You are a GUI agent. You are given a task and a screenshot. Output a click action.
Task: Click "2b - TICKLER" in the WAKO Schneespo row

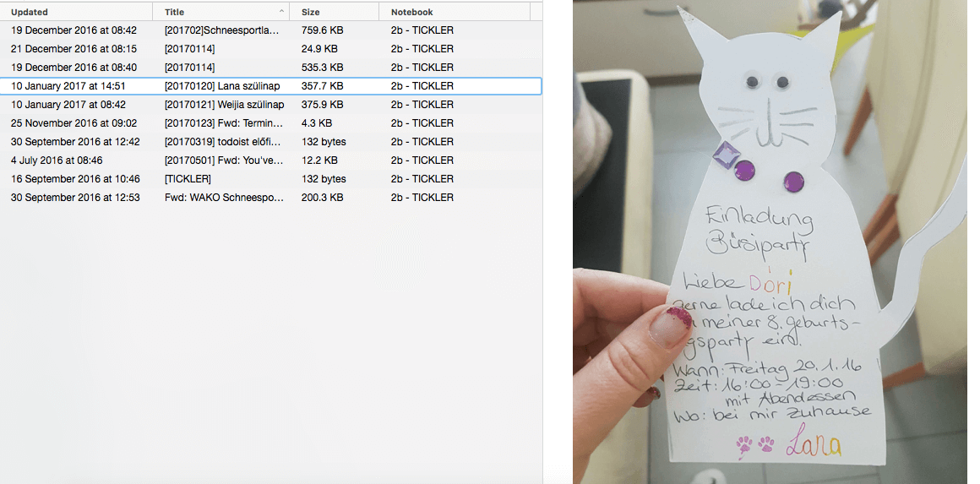[x=422, y=198]
